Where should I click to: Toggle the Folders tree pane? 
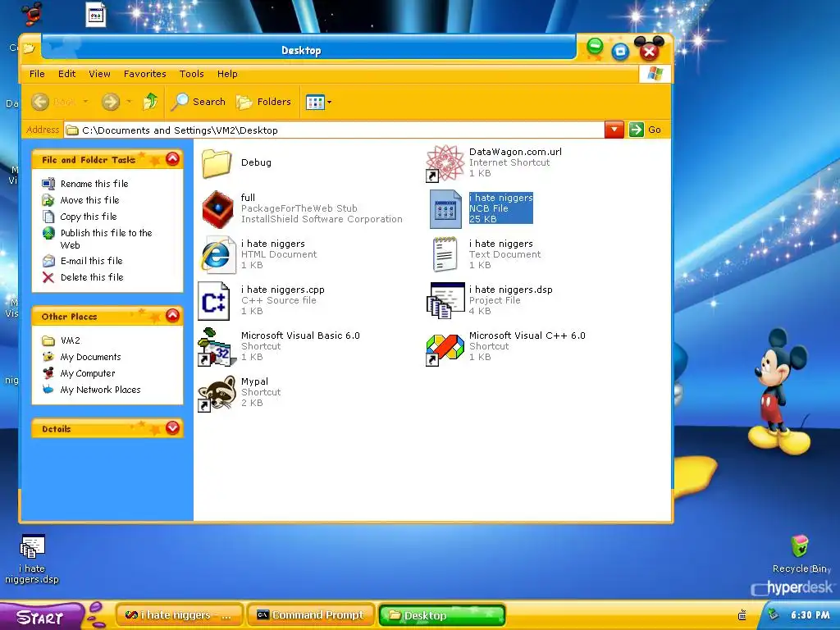(x=264, y=101)
